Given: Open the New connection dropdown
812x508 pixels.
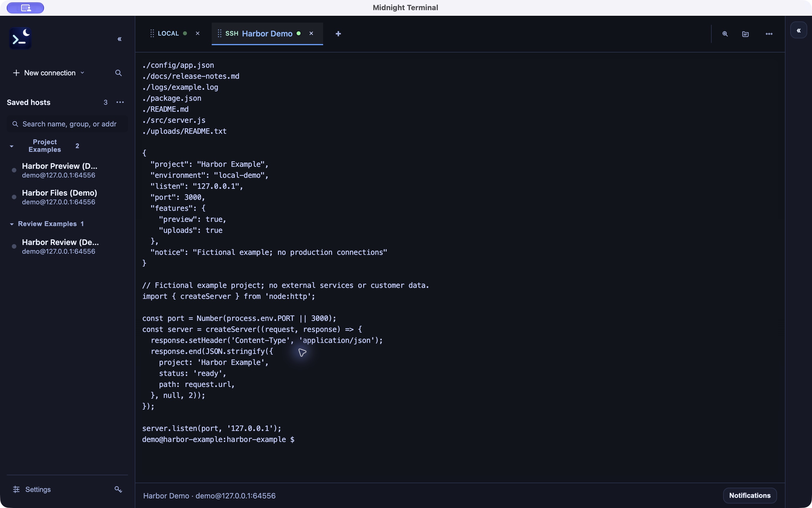Looking at the screenshot, I should click(49, 73).
